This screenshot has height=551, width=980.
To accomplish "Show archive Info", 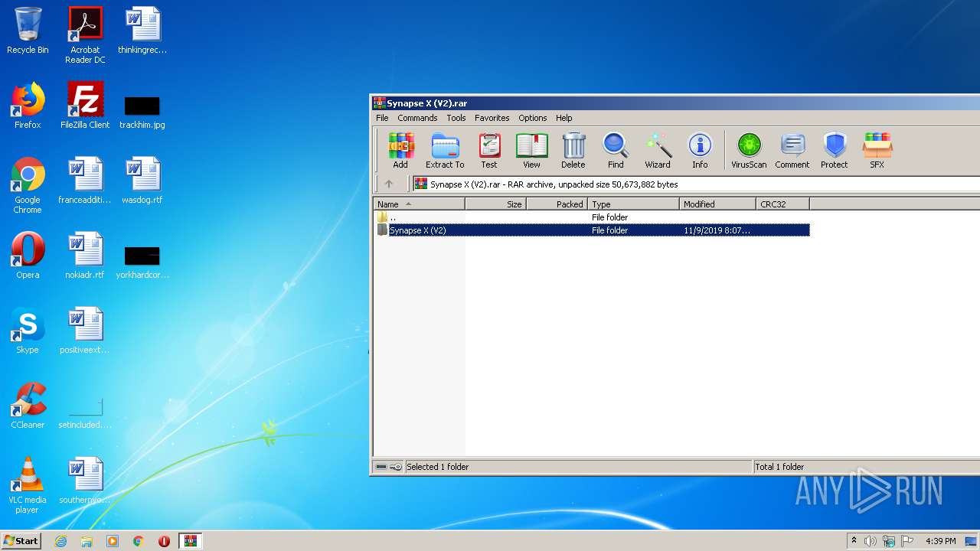I will coord(700,151).
